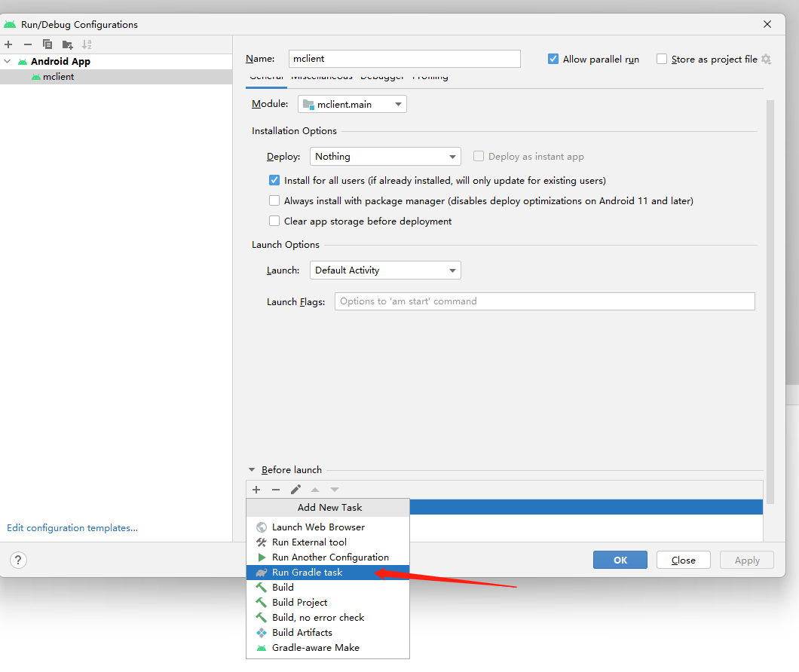
Task: Move before launch task down
Action: [x=334, y=490]
